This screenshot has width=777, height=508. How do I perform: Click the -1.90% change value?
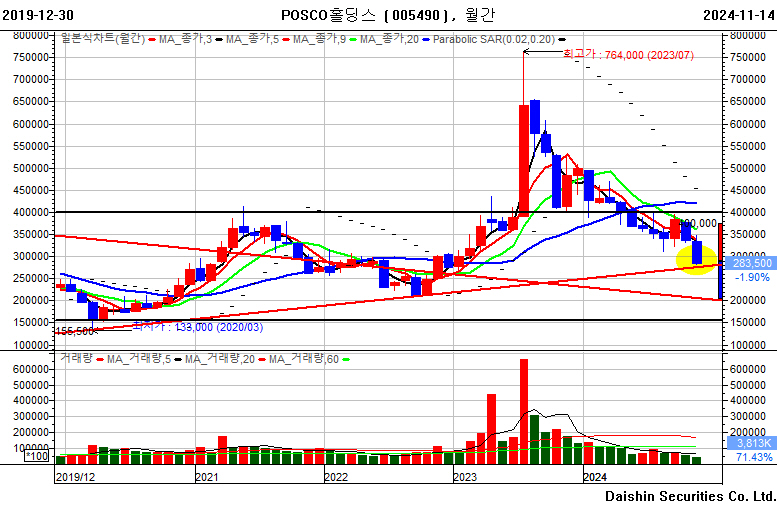[752, 278]
